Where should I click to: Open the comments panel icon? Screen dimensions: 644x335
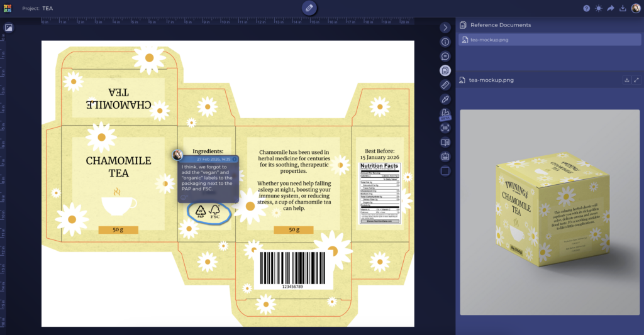coord(445,56)
